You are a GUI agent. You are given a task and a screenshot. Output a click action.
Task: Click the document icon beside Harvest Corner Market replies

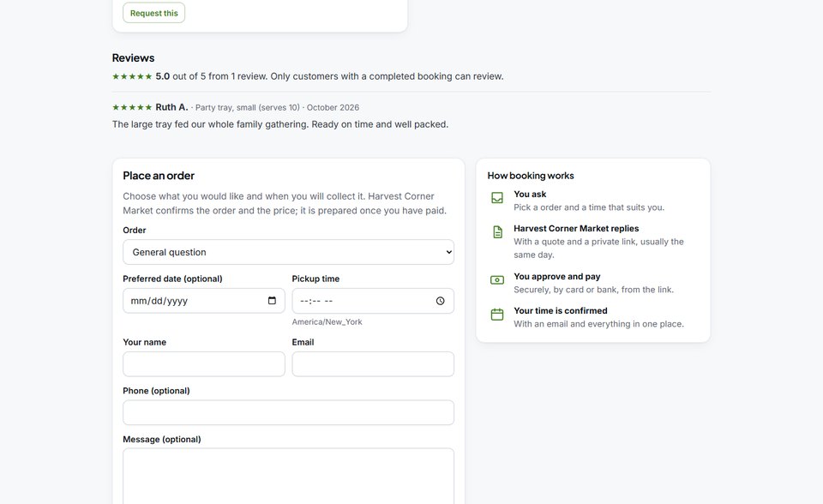coord(497,231)
